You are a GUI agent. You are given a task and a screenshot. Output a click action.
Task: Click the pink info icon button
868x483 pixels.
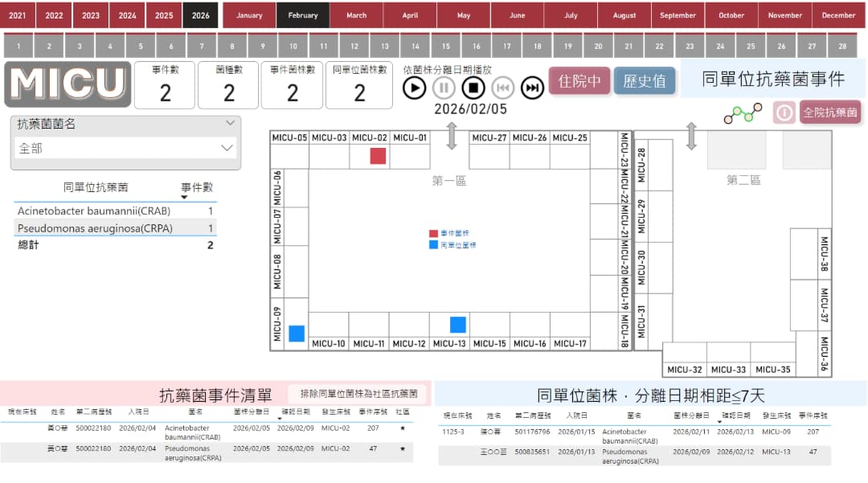784,113
